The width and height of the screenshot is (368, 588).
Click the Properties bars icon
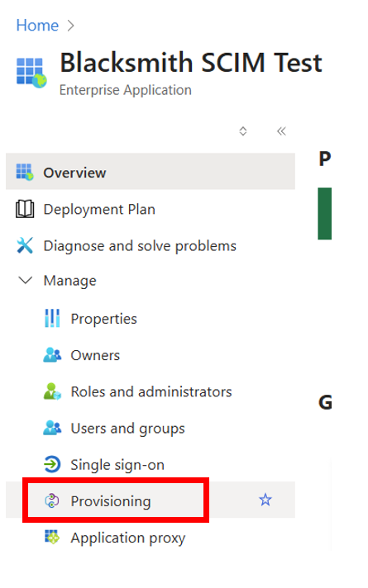pyautogui.click(x=52, y=319)
